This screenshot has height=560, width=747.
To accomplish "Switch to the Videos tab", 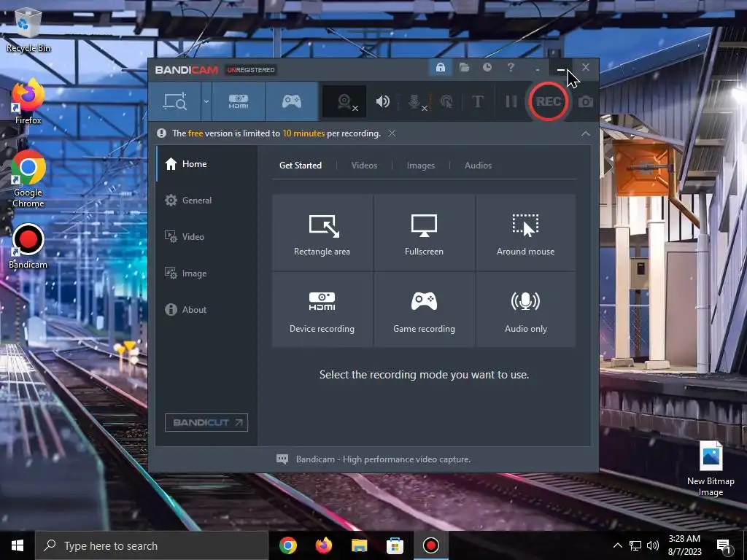I will pyautogui.click(x=364, y=166).
